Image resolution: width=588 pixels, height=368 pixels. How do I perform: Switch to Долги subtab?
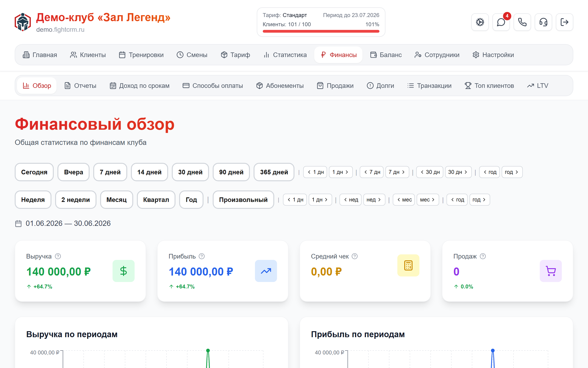click(380, 86)
